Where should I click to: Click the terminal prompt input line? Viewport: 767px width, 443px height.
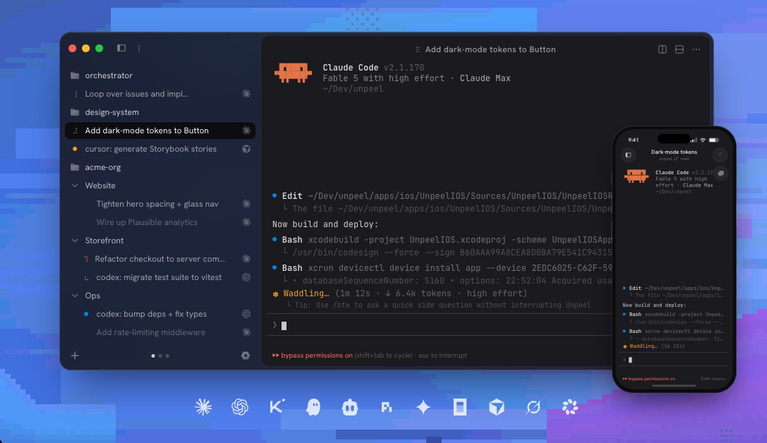tap(440, 325)
